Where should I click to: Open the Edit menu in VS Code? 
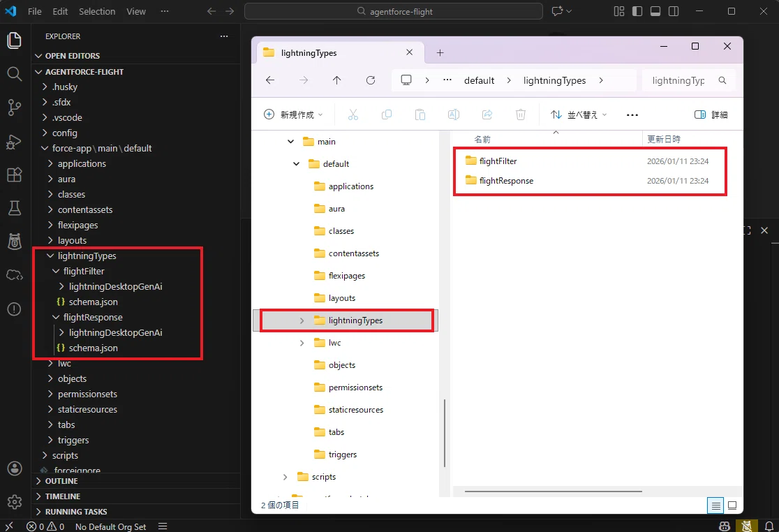(60, 11)
